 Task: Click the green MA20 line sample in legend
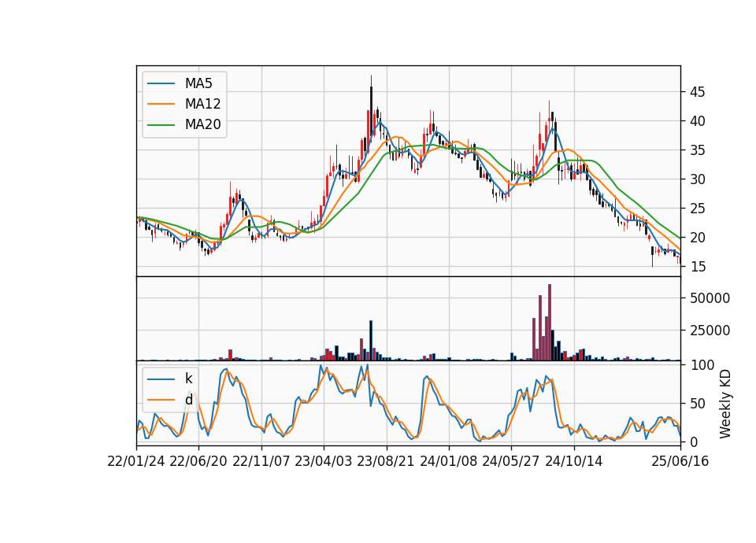pyautogui.click(x=161, y=125)
